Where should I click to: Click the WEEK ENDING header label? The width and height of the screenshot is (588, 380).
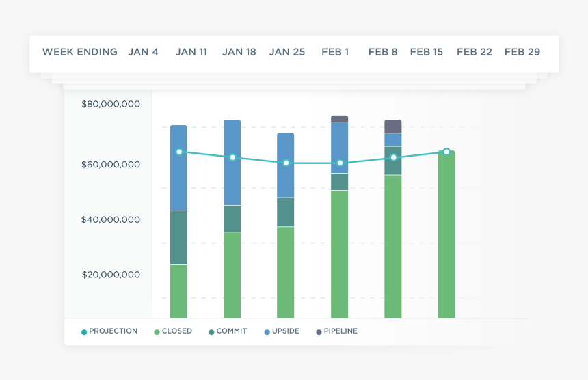tap(80, 52)
